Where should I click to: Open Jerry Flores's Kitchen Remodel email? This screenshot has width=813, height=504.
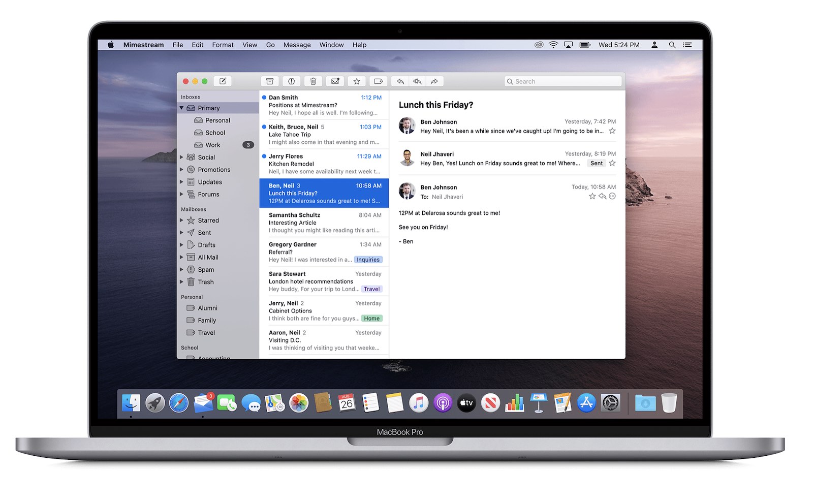[324, 164]
